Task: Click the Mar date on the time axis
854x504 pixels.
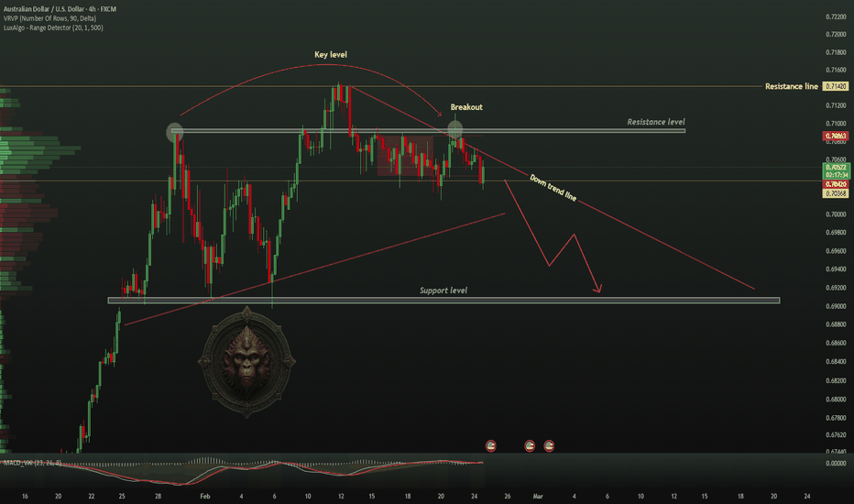Action: [539, 496]
